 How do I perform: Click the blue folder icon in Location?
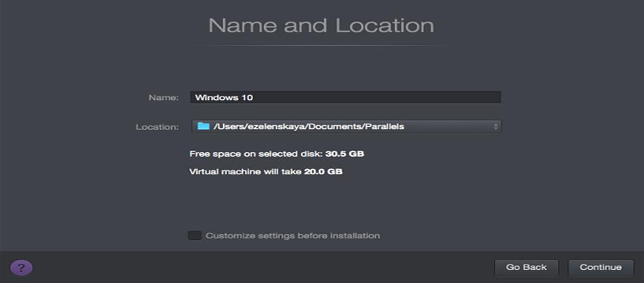coord(203,126)
